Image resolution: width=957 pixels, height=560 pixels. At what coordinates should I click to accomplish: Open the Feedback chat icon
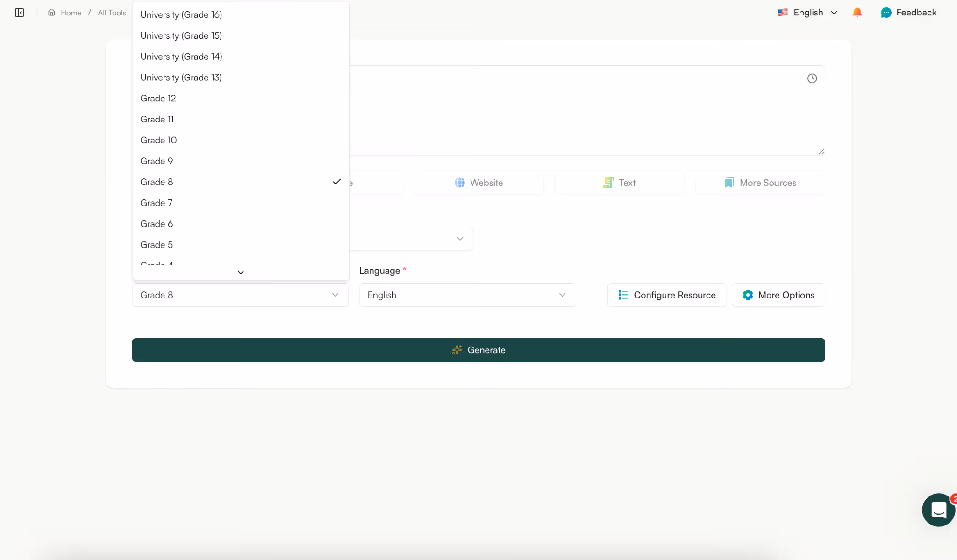(x=886, y=13)
